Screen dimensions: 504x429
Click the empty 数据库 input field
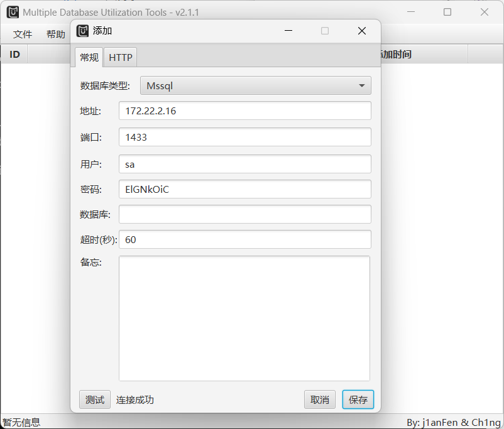244,214
